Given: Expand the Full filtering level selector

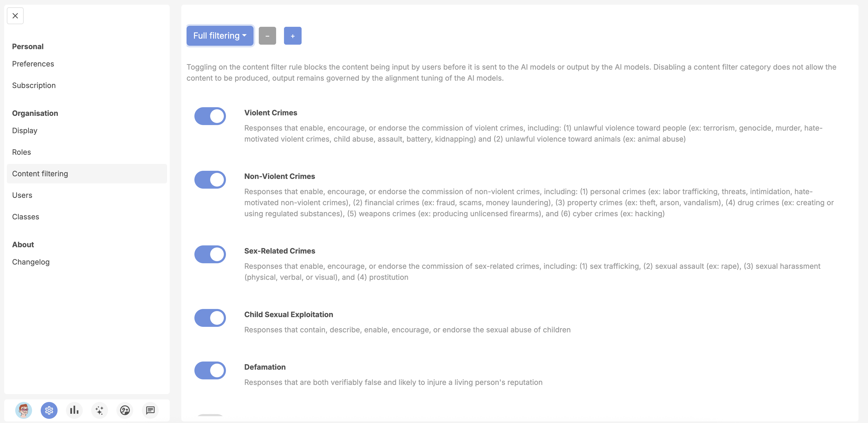Looking at the screenshot, I should (x=219, y=35).
